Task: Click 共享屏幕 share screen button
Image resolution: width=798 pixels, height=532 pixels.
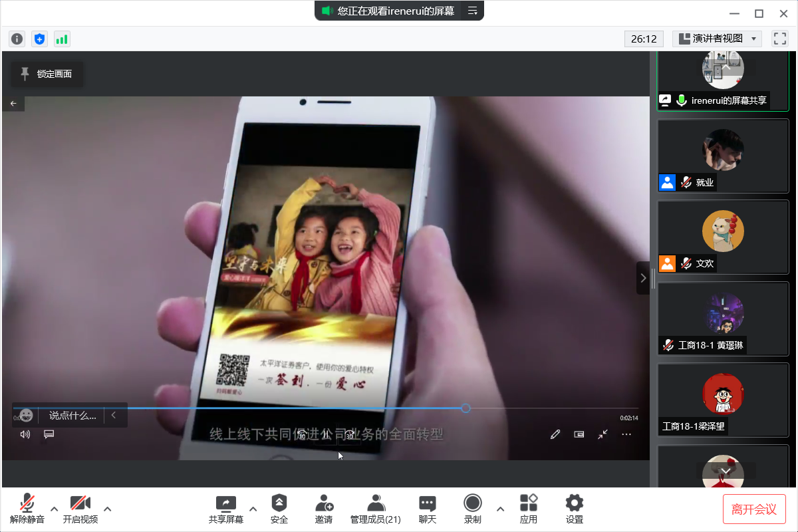Action: [x=226, y=509]
